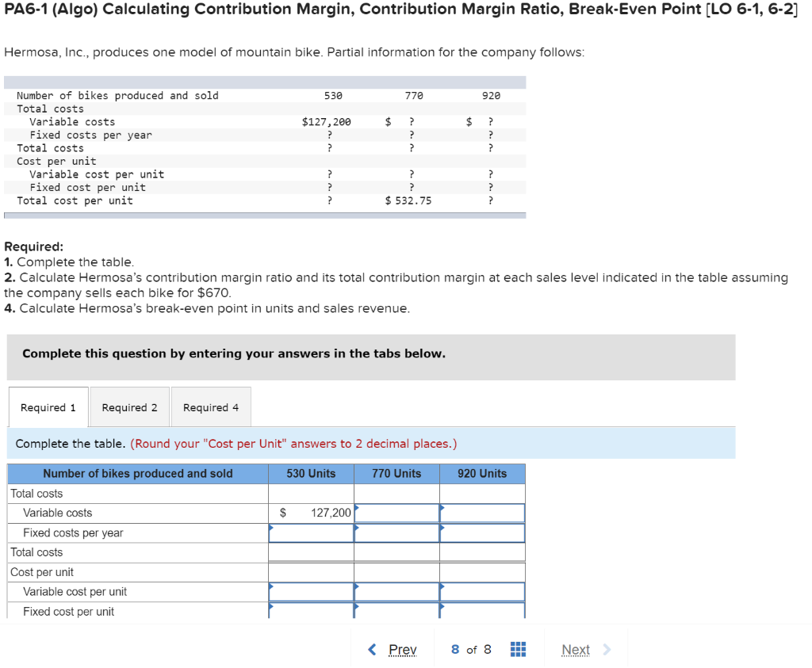812x668 pixels.
Task: Select Variable cost per unit field for 530 Units
Action: coord(311,591)
